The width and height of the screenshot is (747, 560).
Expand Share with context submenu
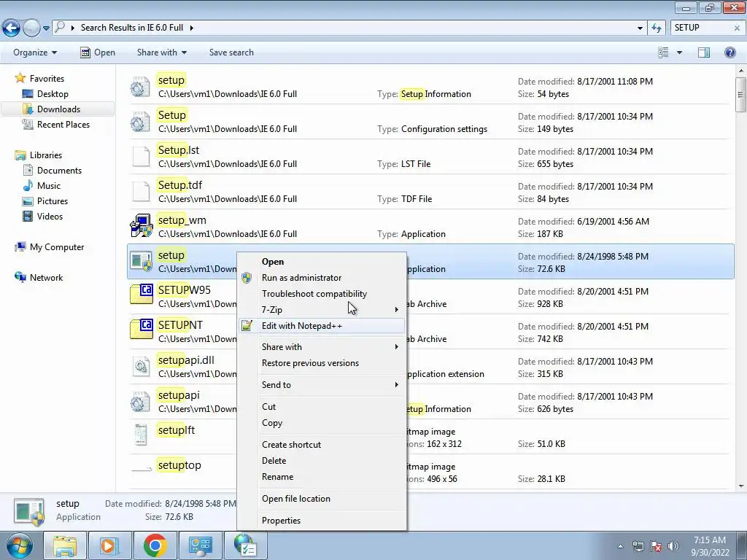tap(322, 346)
